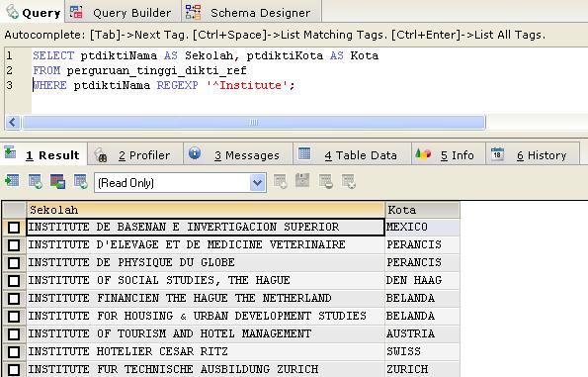The image size is (588, 377).
Task: Tick checkbox for INSTITUTE HOTELIER CESAR RITZ
Action: [x=14, y=352]
